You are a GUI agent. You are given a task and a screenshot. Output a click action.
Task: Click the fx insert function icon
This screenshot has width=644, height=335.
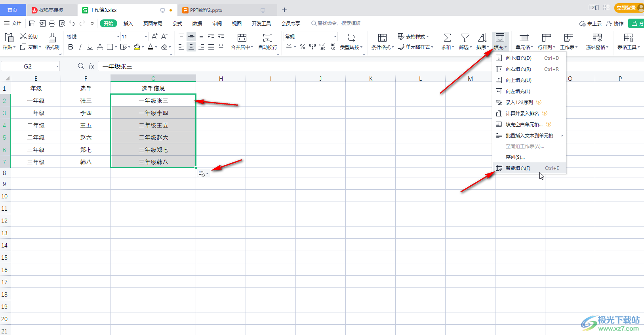[x=91, y=66]
